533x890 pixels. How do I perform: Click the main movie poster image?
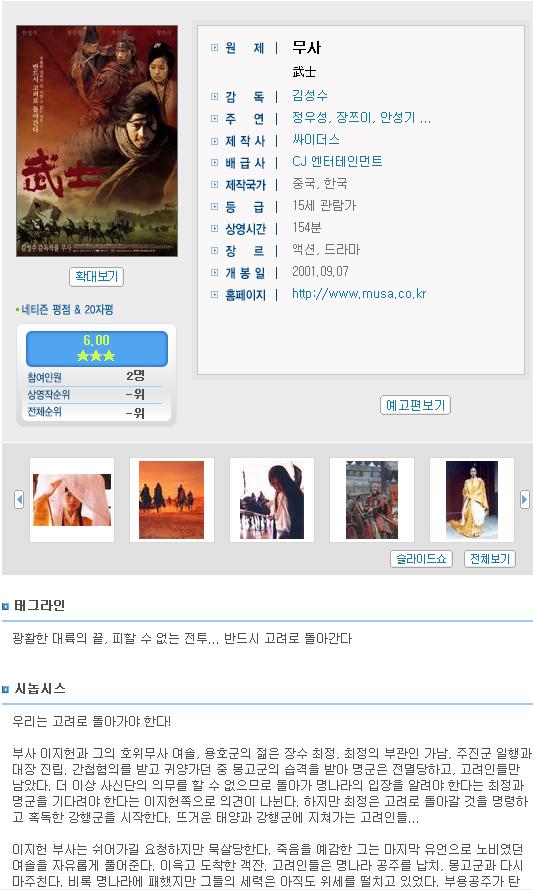coord(97,141)
